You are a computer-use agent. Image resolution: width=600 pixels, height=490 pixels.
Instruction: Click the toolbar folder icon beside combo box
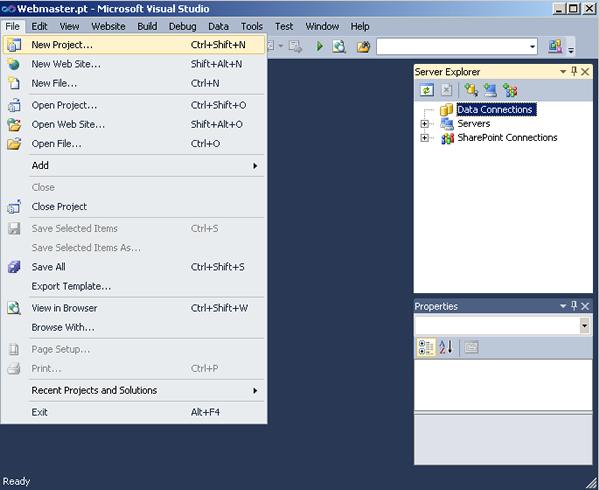click(363, 47)
